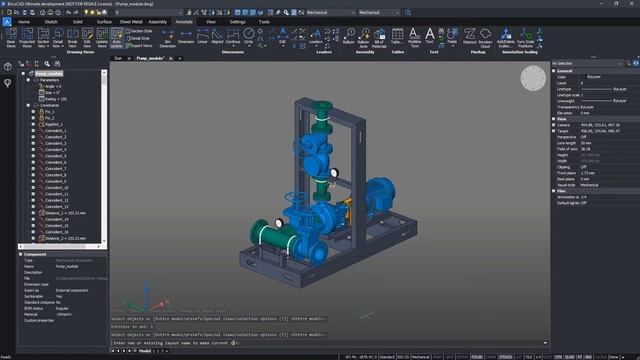The image size is (640, 360).
Task: Collapse the Parameters tree node
Action: (x=28, y=80)
